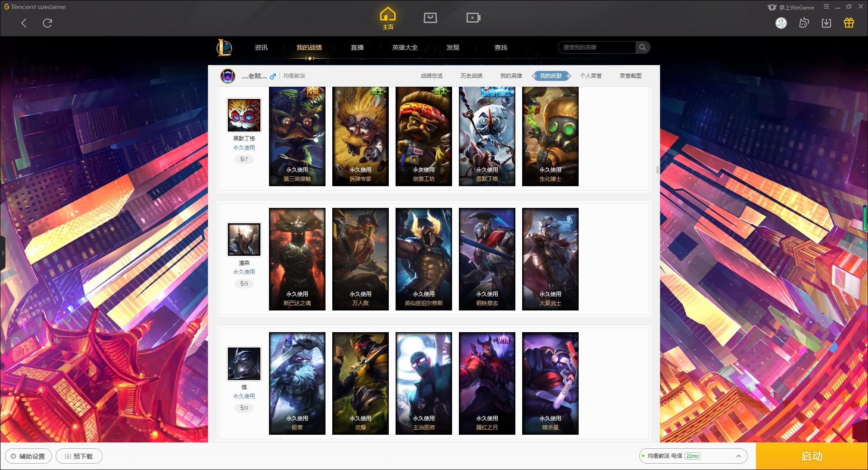868x470 pixels.
Task: Refresh the page with reload icon
Action: pyautogui.click(x=47, y=23)
